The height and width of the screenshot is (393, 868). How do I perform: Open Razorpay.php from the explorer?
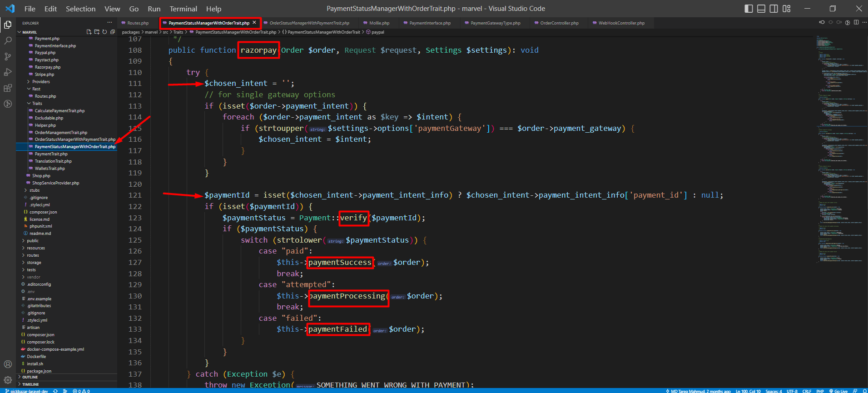(47, 67)
